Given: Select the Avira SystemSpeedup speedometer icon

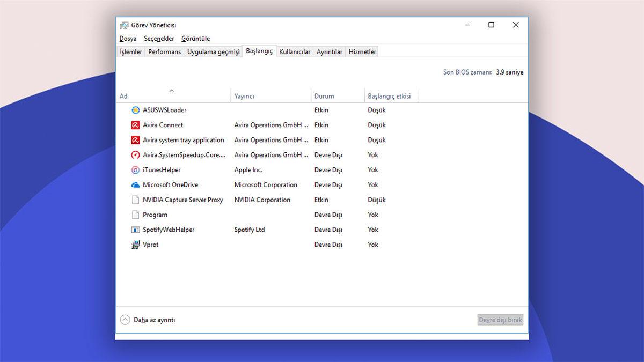Looking at the screenshot, I should click(x=136, y=155).
